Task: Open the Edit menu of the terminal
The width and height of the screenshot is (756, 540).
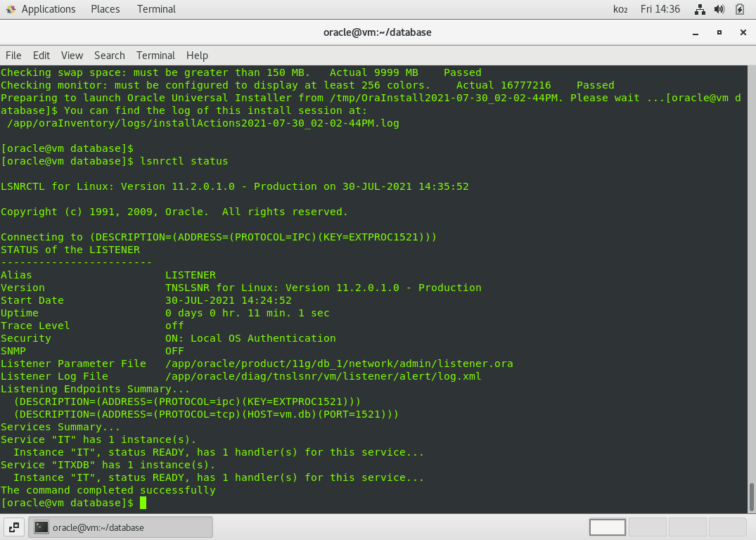Action: (x=41, y=56)
